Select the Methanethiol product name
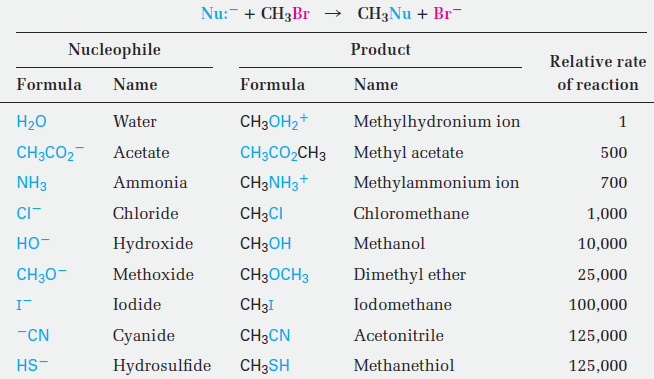The width and height of the screenshot is (654, 379). (x=403, y=366)
